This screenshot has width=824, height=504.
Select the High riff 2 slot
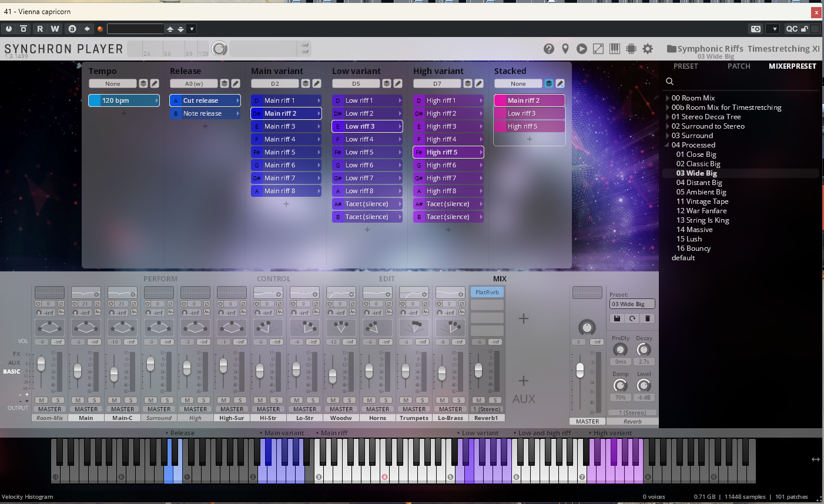click(448, 113)
